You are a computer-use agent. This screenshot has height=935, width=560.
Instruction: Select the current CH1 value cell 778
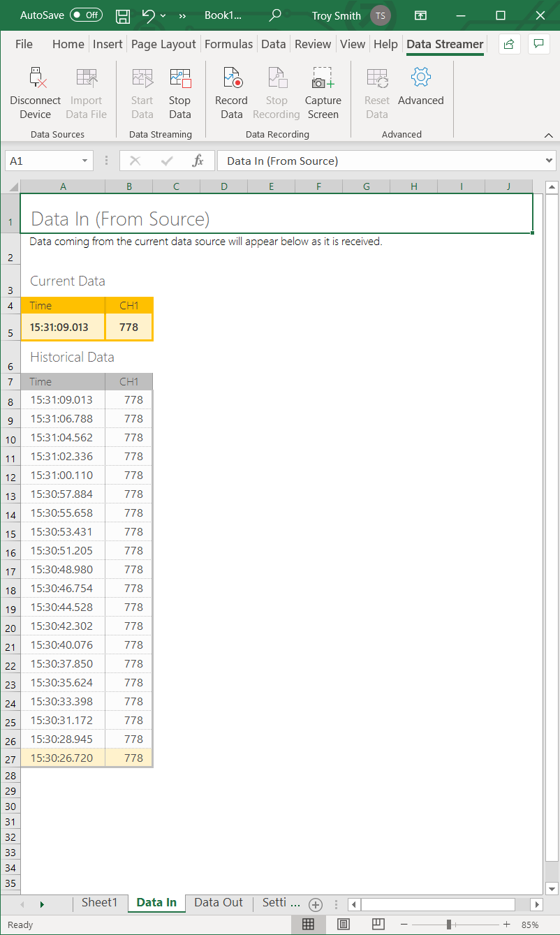pyautogui.click(x=128, y=327)
